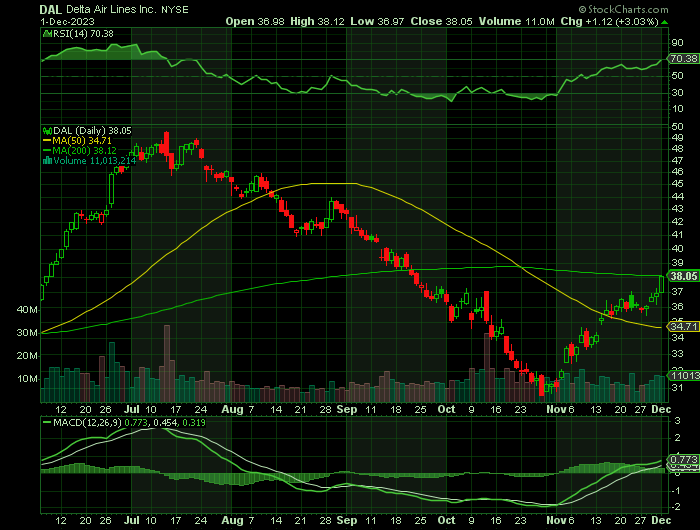Click the long red candlestick in mid-October
Viewport: 700px width, 530px height.
pos(487,307)
